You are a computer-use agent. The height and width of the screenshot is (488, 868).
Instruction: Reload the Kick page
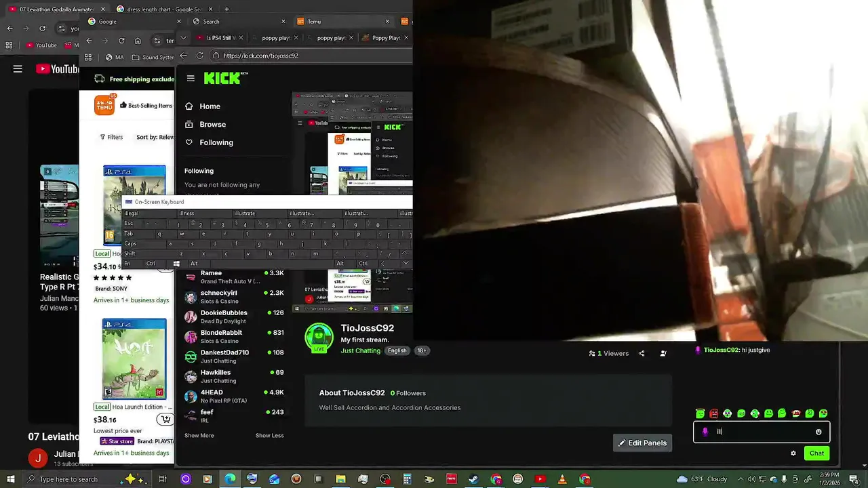click(x=199, y=56)
